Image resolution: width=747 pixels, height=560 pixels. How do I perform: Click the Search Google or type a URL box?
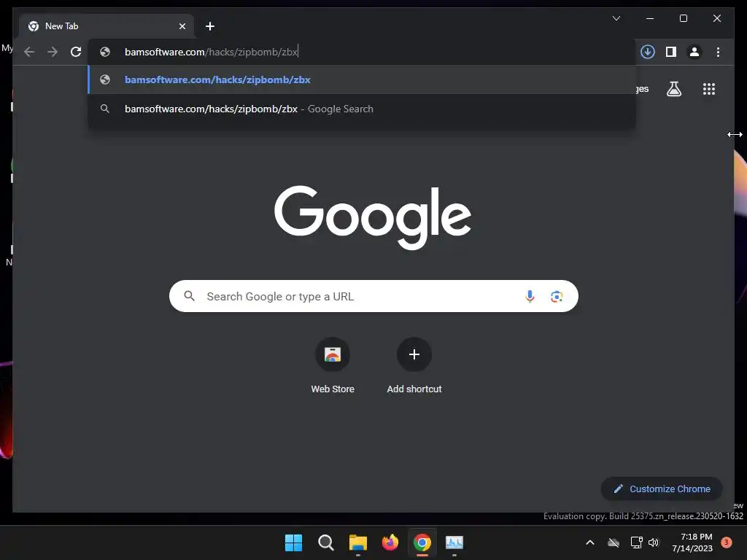(x=373, y=296)
